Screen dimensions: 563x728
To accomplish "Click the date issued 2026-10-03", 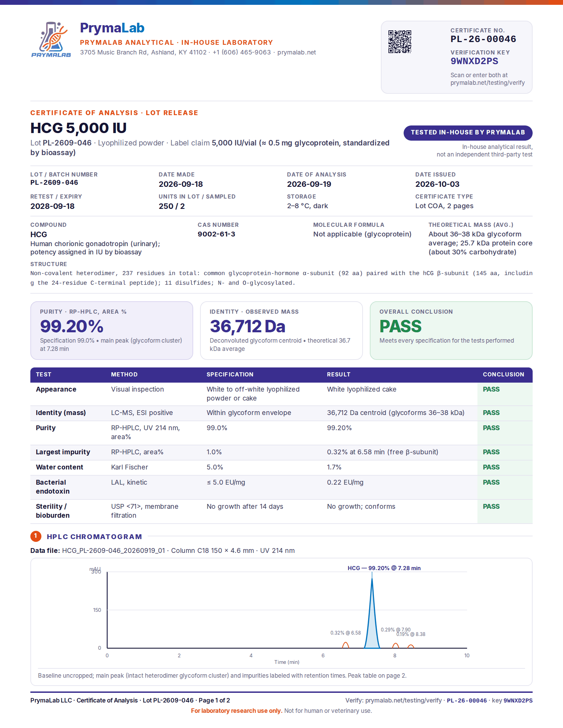I will 437,184.
